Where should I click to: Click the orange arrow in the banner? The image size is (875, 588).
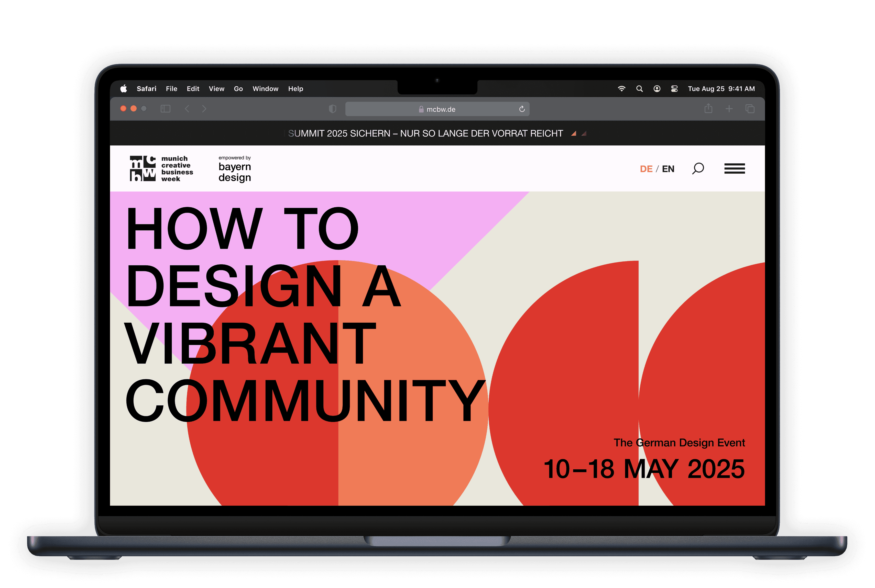pos(574,133)
